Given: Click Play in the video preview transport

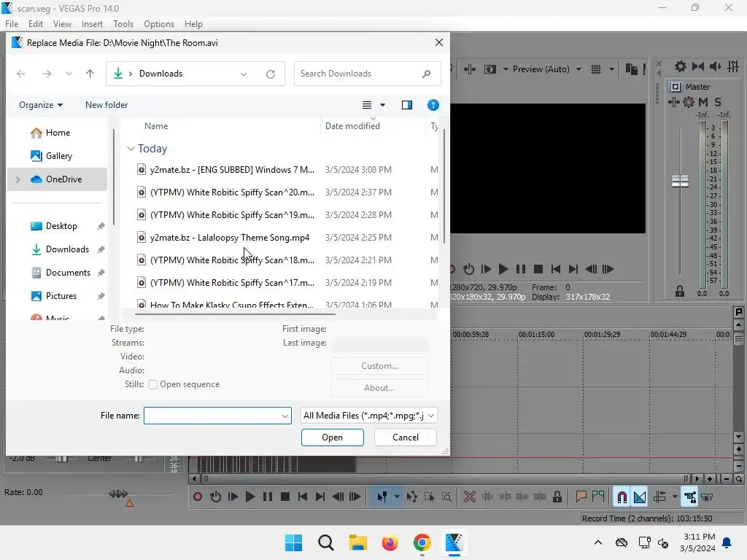Looking at the screenshot, I should (x=503, y=269).
